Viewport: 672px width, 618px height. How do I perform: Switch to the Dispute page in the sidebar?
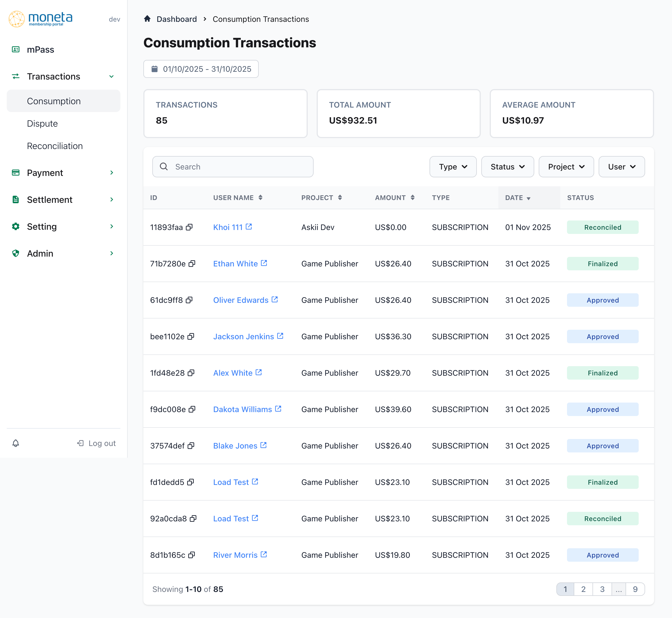click(x=43, y=123)
